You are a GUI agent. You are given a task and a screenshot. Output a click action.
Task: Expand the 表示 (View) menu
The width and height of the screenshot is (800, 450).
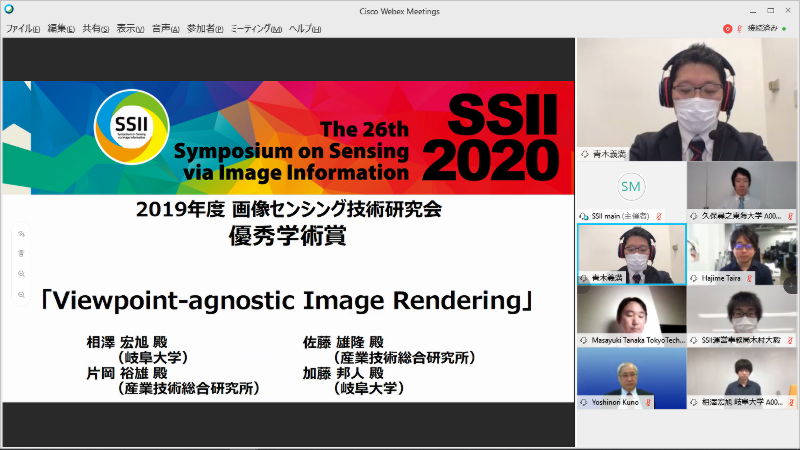[x=129, y=29]
